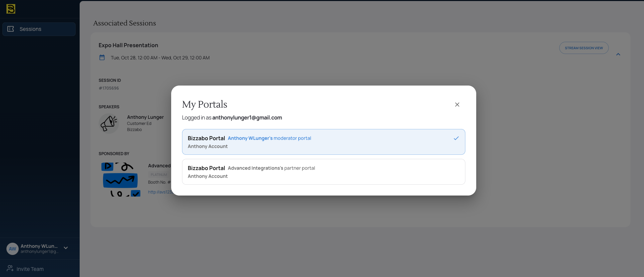Open Invite Team in the sidebar

(x=30, y=269)
